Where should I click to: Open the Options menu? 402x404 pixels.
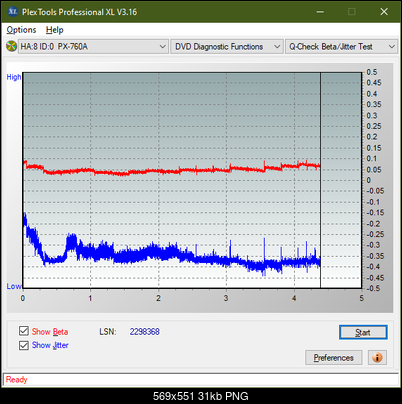(x=21, y=30)
